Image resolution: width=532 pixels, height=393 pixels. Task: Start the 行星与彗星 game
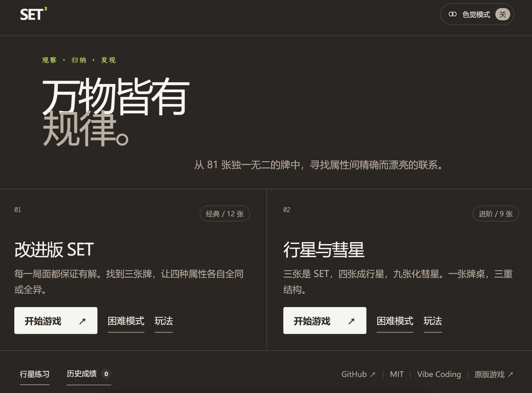tap(325, 321)
